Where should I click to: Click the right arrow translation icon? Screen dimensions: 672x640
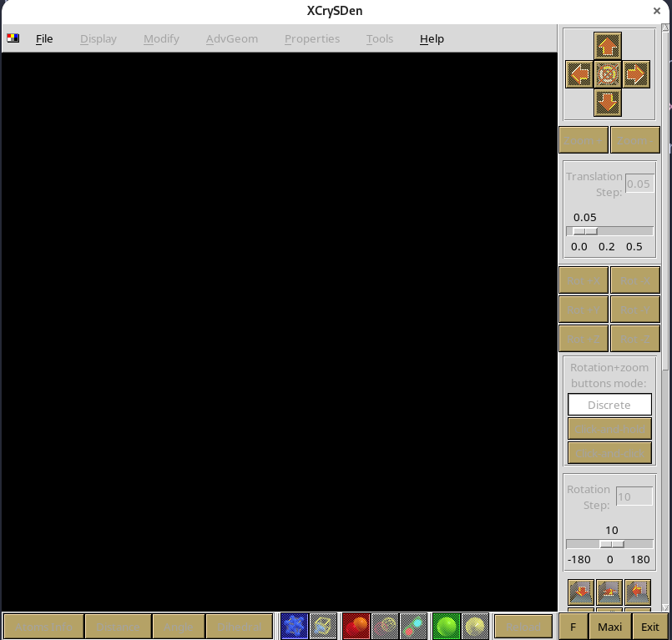636,74
